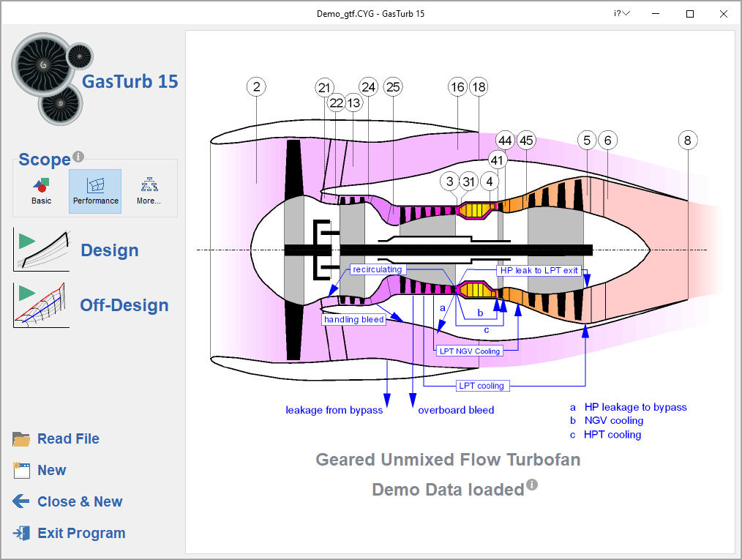Click the Scope info icon
This screenshot has width=742, height=560.
pyautogui.click(x=79, y=157)
